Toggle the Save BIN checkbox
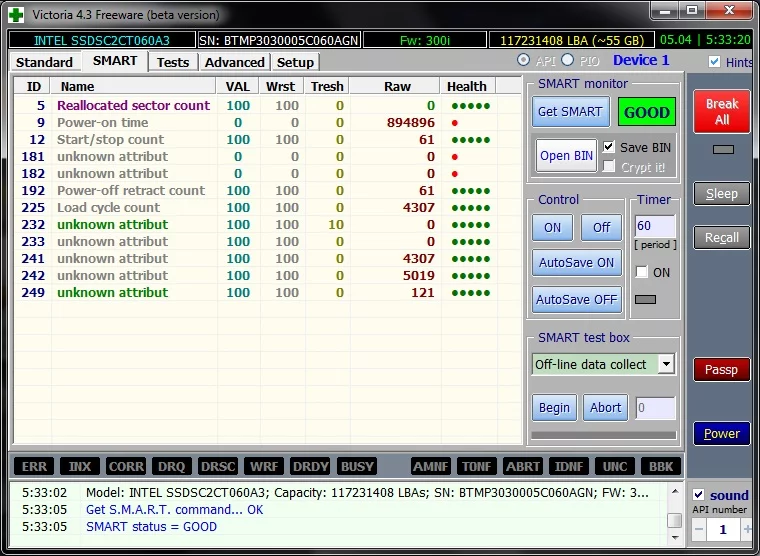760x556 pixels. pyautogui.click(x=609, y=147)
